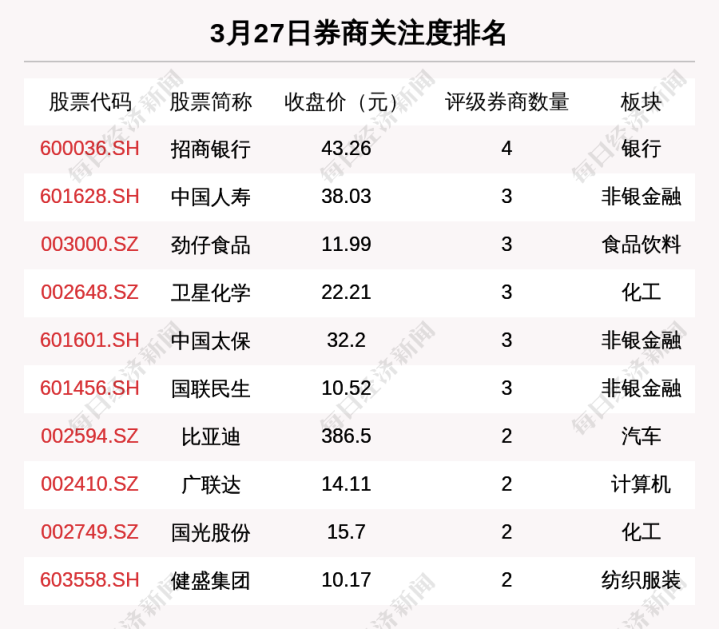The height and width of the screenshot is (629, 719).
Task: Click broker count 4 for 招商银行
Action: pyautogui.click(x=507, y=149)
